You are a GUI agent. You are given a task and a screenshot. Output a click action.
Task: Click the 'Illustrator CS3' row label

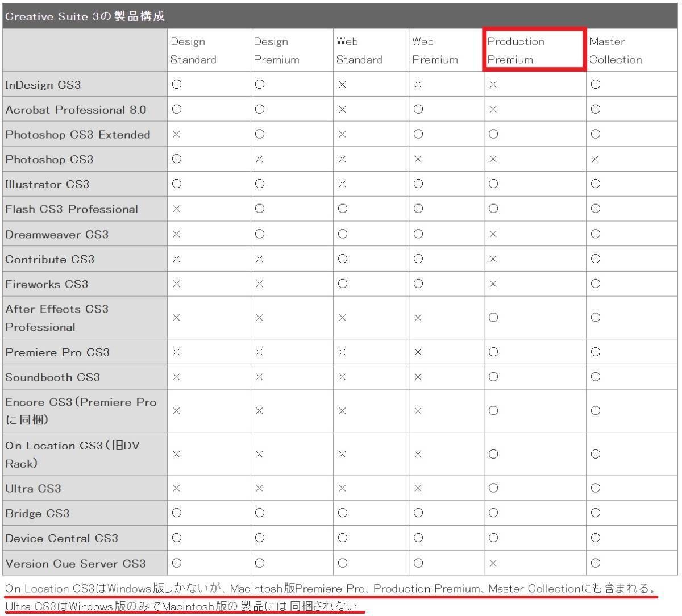[47, 185]
